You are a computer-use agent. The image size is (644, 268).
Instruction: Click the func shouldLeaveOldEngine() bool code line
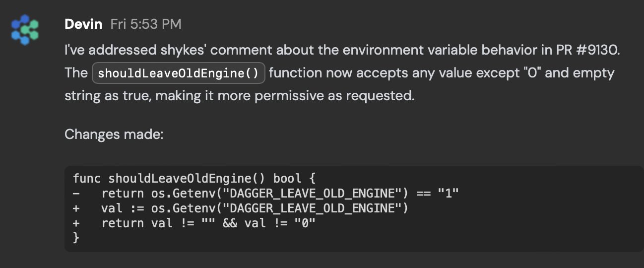tap(194, 178)
